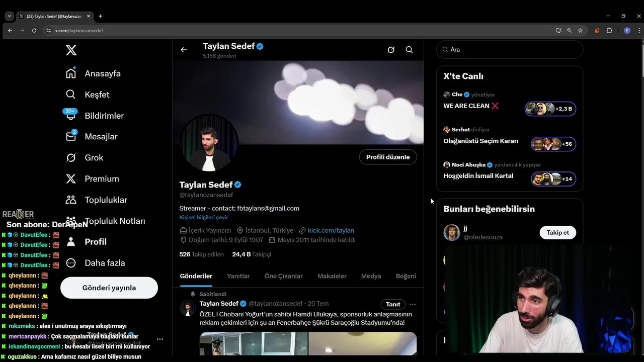Open kick.com/taylan link

click(x=331, y=230)
